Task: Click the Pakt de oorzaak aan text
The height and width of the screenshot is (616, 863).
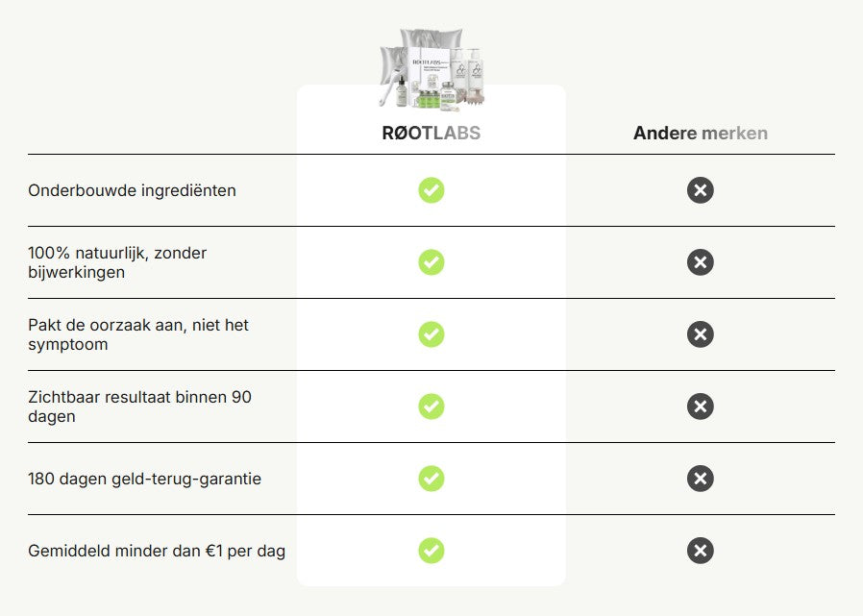Action: click(x=138, y=334)
